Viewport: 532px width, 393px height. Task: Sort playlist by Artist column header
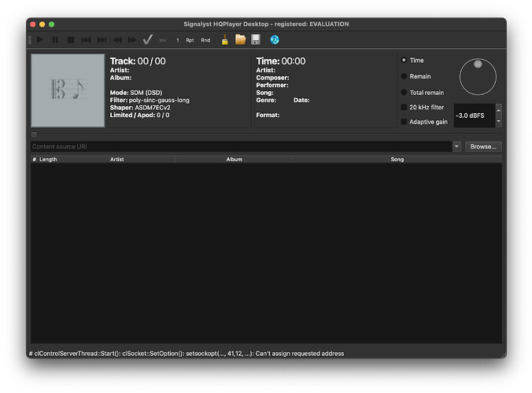116,160
